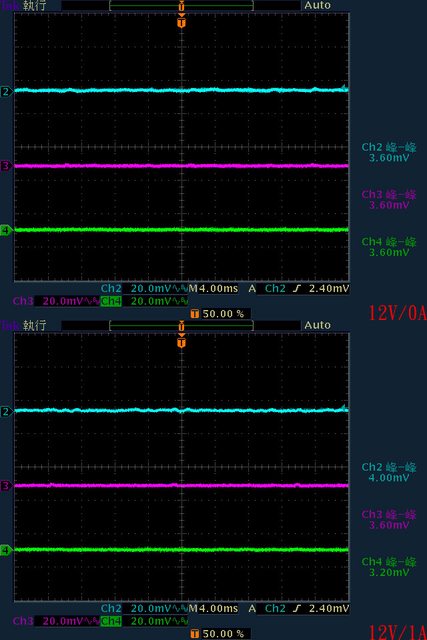
Task: Click the orange trigger position marker in 12V/1A capture
Action: [182, 341]
